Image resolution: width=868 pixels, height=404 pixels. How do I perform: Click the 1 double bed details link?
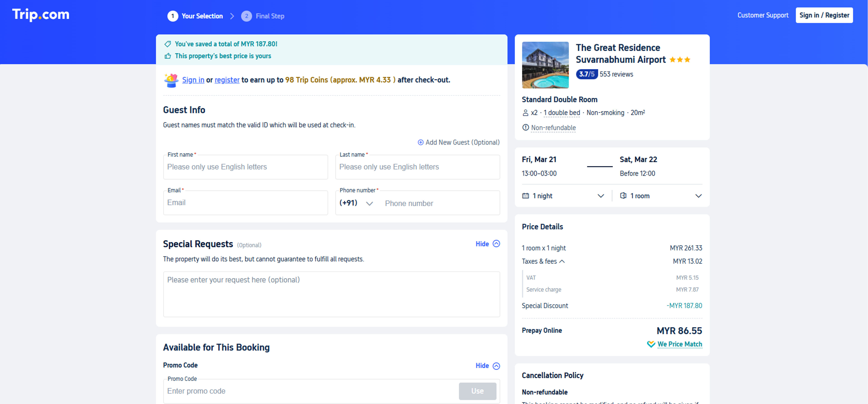coord(562,113)
